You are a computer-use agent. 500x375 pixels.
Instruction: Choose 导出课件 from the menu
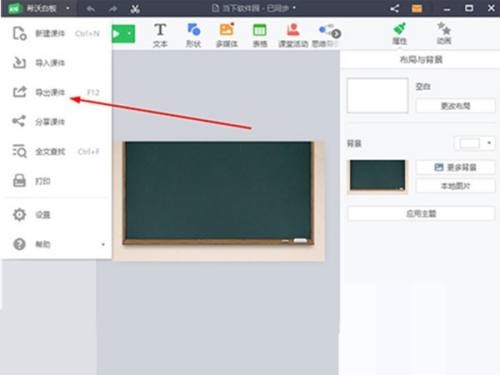pyautogui.click(x=57, y=92)
